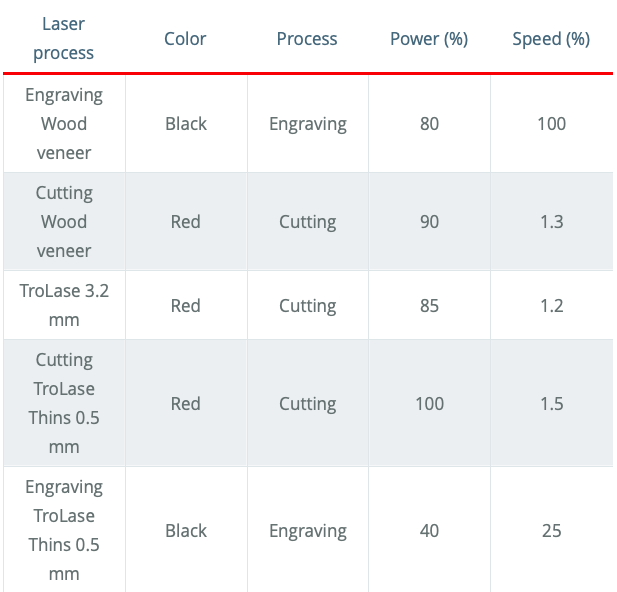Select the power value 40 cell
The height and width of the screenshot is (592, 617).
point(429,531)
